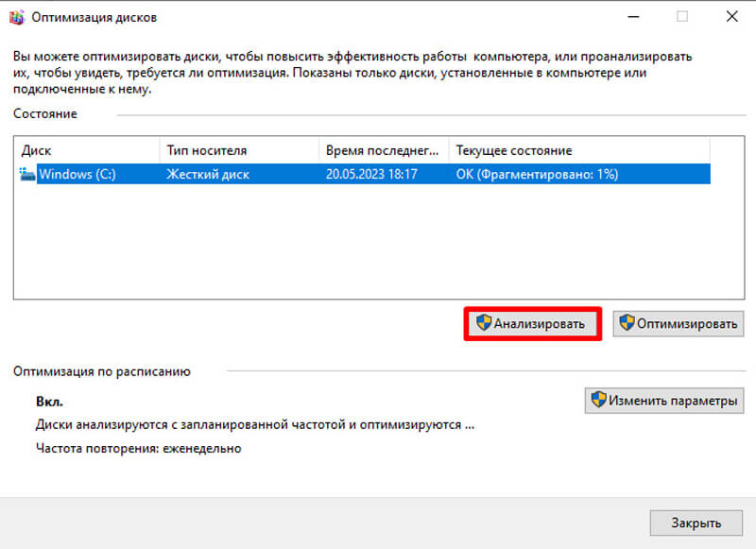The image size is (756, 549).
Task: Sort by Тип носителя column header
Action: [239, 150]
